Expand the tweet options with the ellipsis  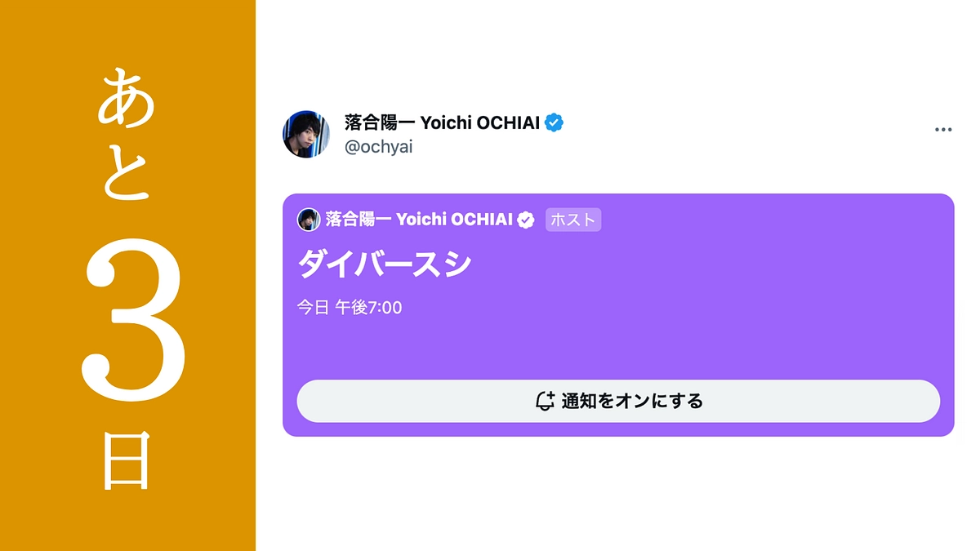click(x=944, y=129)
